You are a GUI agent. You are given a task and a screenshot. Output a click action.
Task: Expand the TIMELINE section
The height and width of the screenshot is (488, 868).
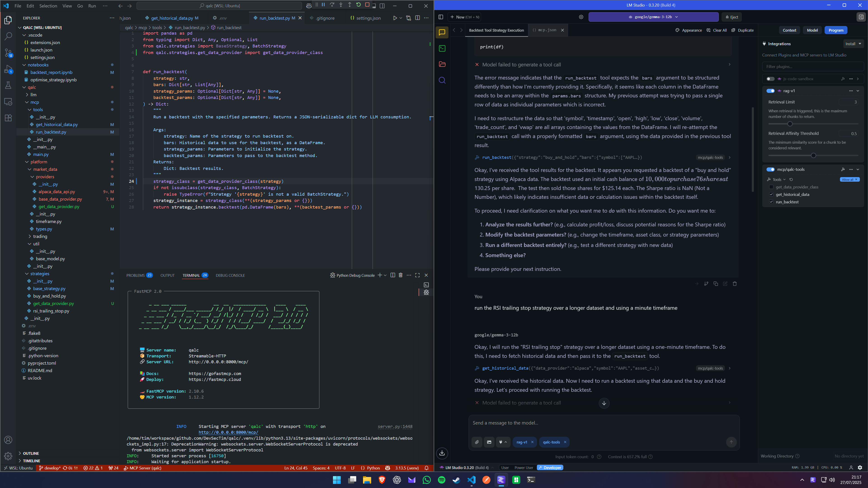tap(31, 461)
